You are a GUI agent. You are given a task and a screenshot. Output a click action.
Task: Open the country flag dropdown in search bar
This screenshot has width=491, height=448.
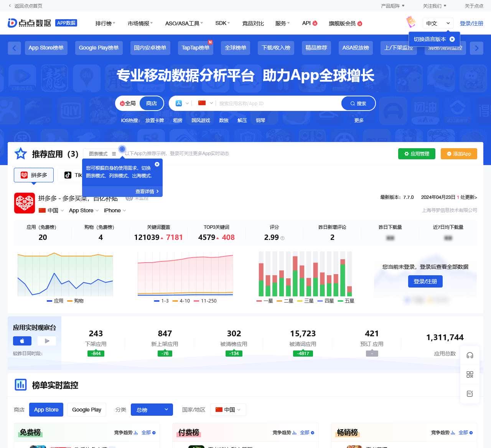(206, 103)
